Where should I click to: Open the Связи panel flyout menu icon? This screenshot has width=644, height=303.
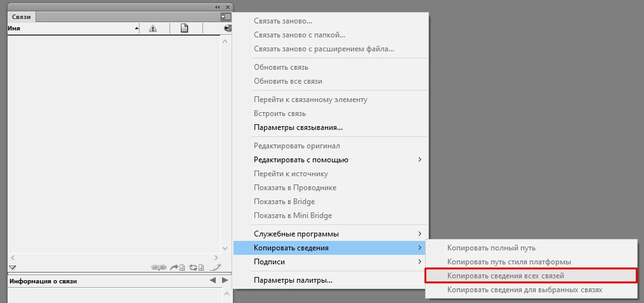(225, 17)
